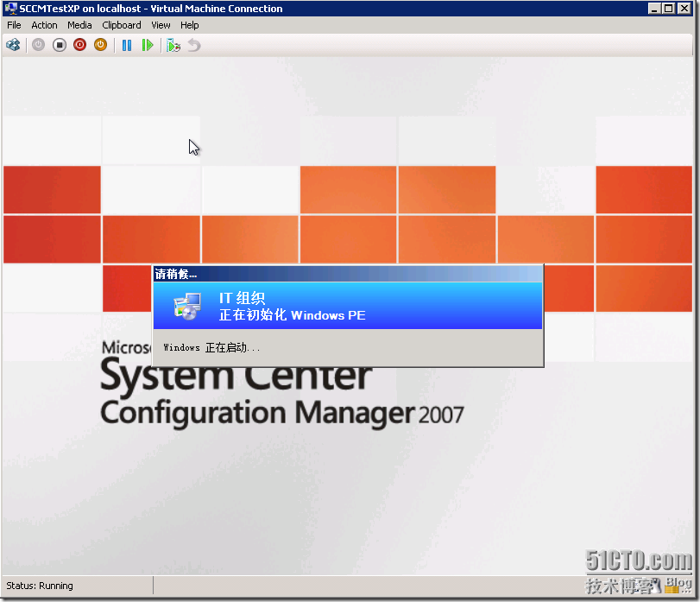Click 'Status: Running' in status bar

coord(40,586)
